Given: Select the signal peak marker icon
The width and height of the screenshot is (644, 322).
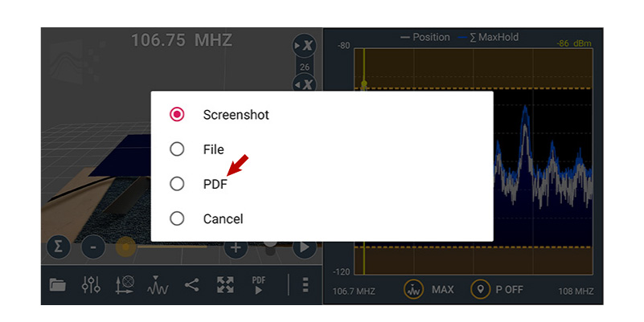Looking at the screenshot, I should [x=158, y=284].
